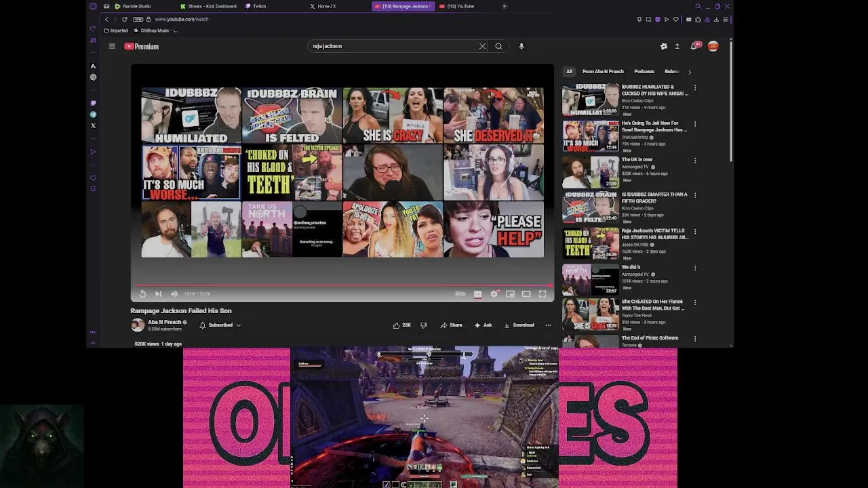Switch to miniplayer mode
The width and height of the screenshot is (868, 488).
point(510,293)
